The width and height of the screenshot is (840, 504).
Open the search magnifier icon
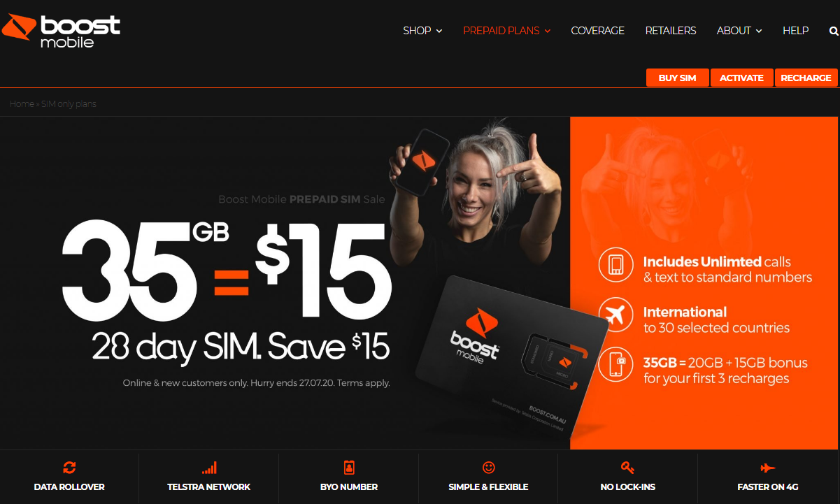[x=834, y=31]
